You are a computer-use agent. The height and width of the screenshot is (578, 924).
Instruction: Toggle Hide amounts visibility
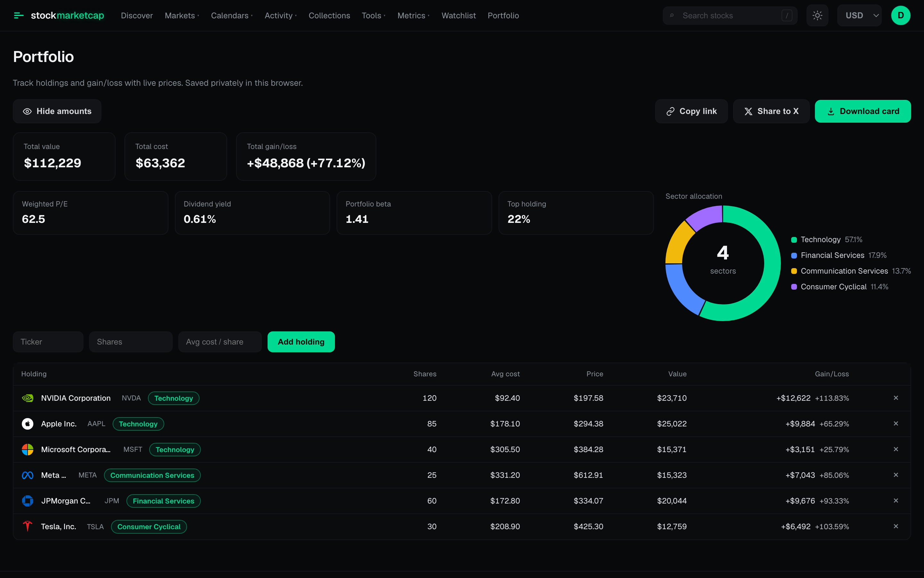tap(57, 111)
